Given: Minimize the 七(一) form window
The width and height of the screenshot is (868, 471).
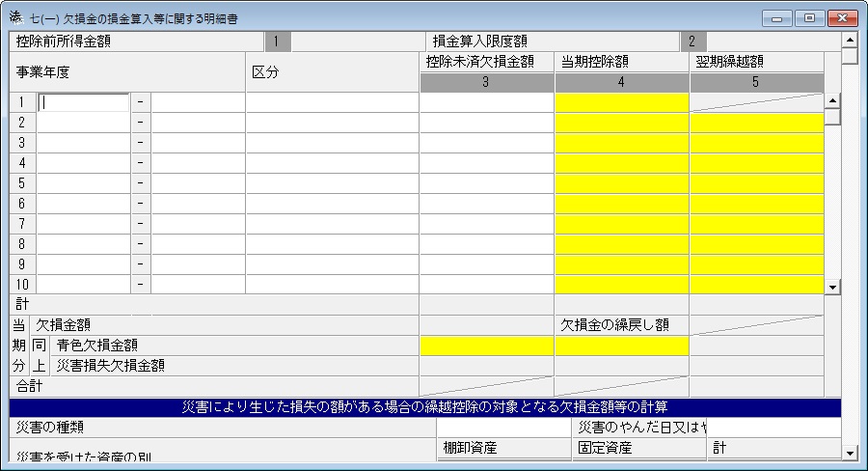Looking at the screenshot, I should [x=776, y=17].
